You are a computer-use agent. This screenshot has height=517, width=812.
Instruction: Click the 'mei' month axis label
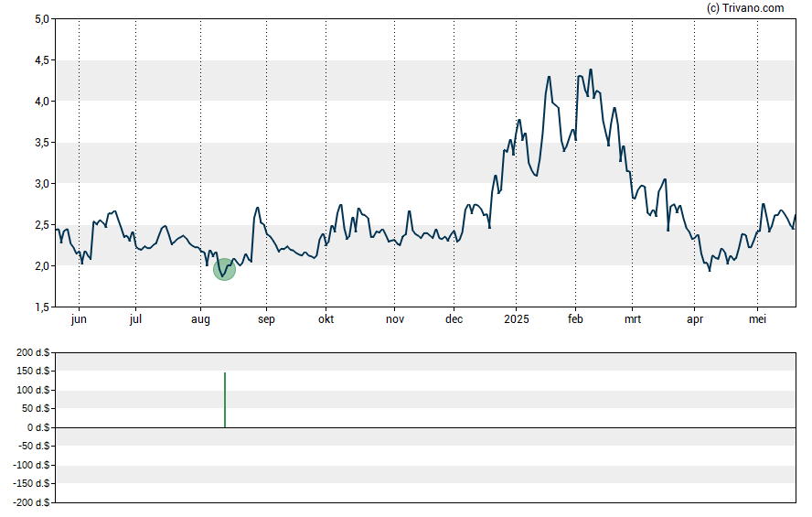click(x=757, y=319)
